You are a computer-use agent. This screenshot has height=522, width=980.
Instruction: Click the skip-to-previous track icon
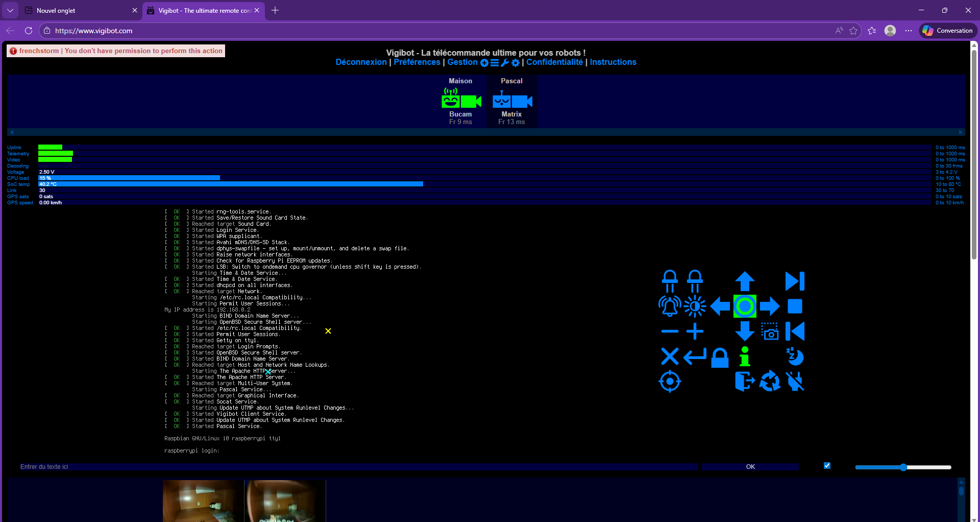(795, 331)
